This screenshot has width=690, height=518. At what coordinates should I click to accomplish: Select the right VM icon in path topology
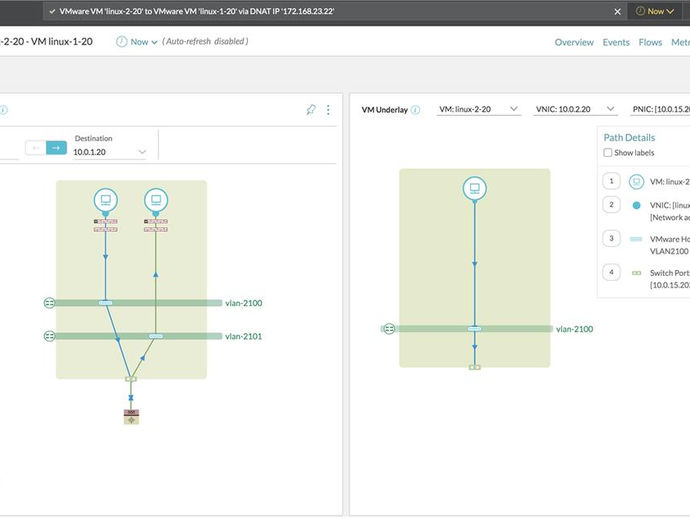(x=156, y=200)
